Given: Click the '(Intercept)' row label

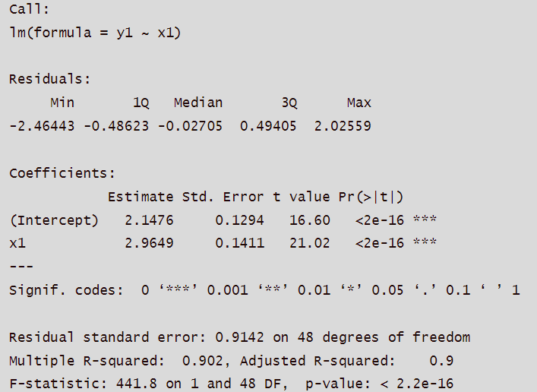Looking at the screenshot, I should tap(54, 220).
